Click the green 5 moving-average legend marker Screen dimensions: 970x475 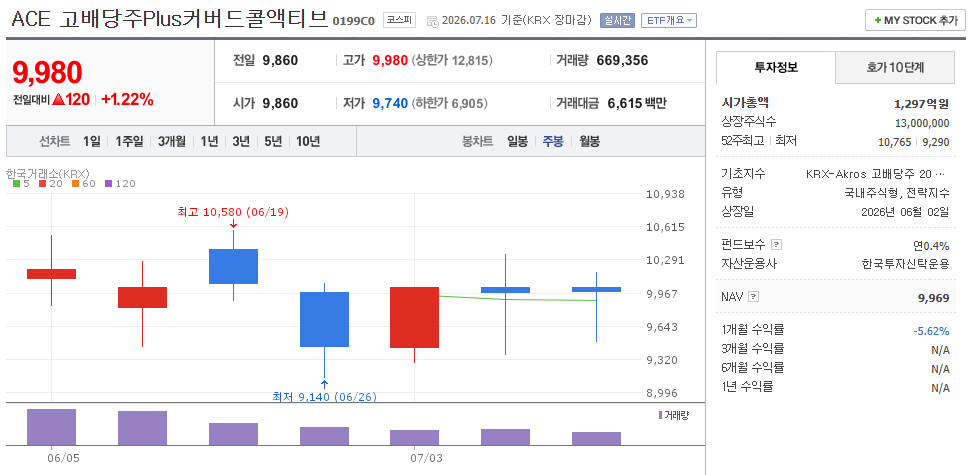[17, 184]
